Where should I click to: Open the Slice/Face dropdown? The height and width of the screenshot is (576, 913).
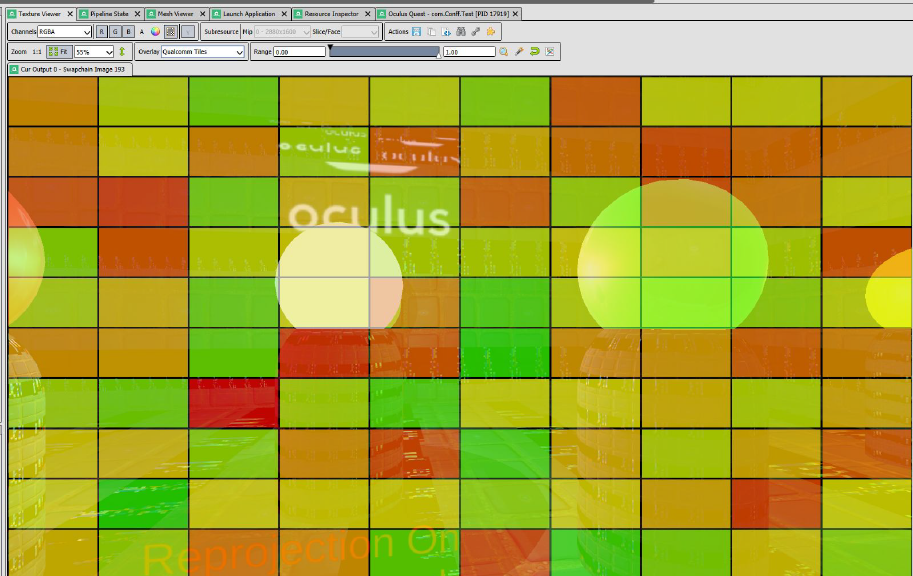pos(360,31)
